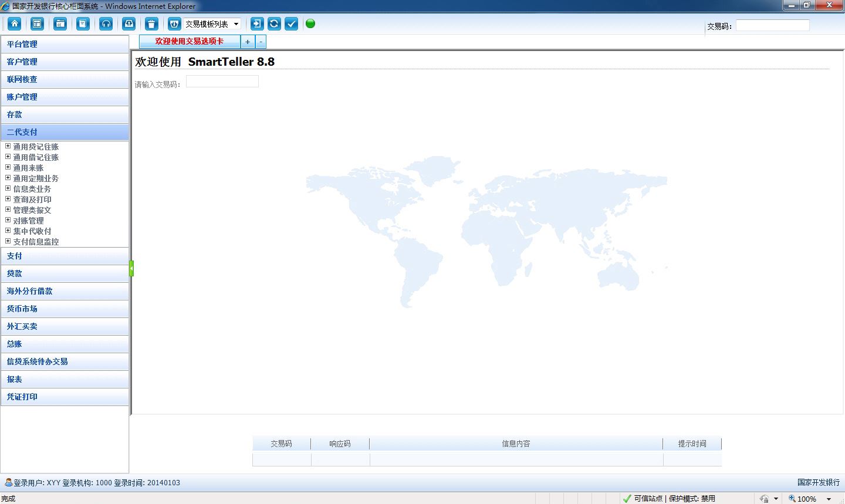Click the 提示时间 column header
This screenshot has height=504, width=845.
[x=692, y=444]
